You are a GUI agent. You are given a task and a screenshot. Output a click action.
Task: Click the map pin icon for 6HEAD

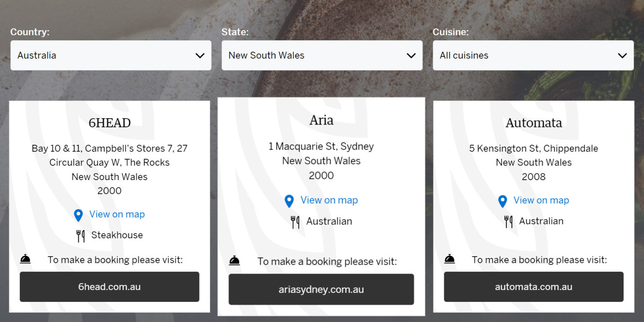click(x=78, y=215)
